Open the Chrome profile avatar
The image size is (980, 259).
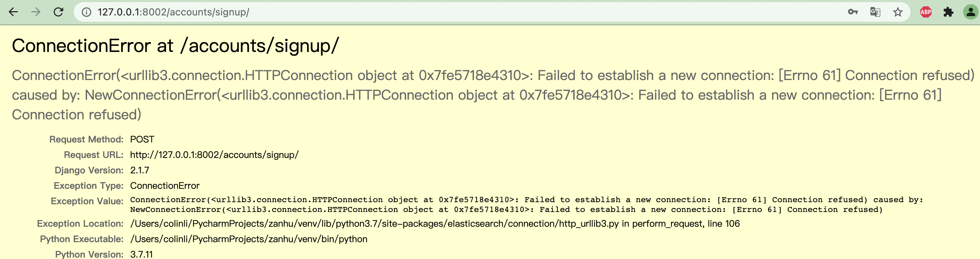tap(971, 12)
